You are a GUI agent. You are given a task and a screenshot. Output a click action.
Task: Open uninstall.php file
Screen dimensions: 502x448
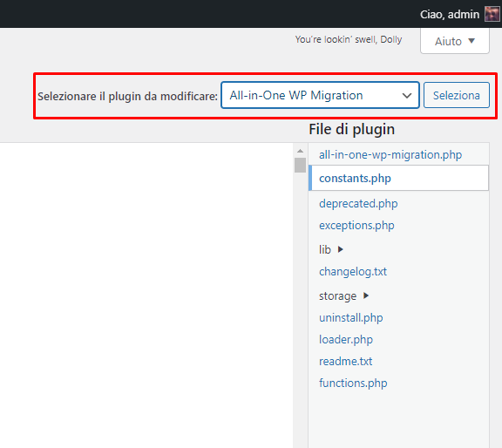(351, 317)
